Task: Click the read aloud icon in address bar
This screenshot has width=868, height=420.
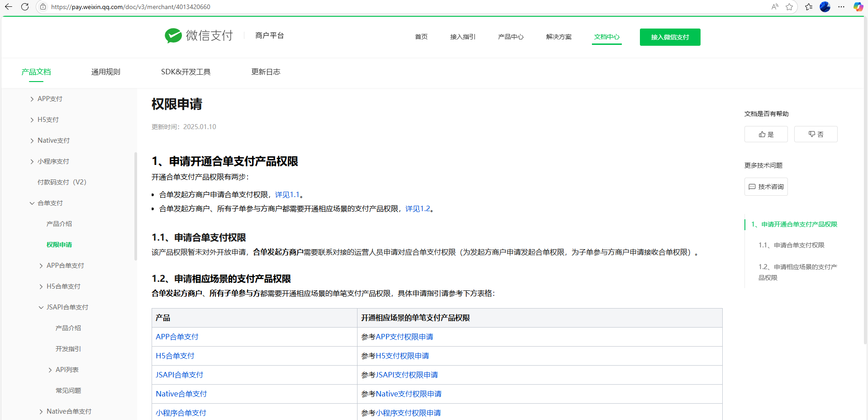Action: [x=775, y=7]
